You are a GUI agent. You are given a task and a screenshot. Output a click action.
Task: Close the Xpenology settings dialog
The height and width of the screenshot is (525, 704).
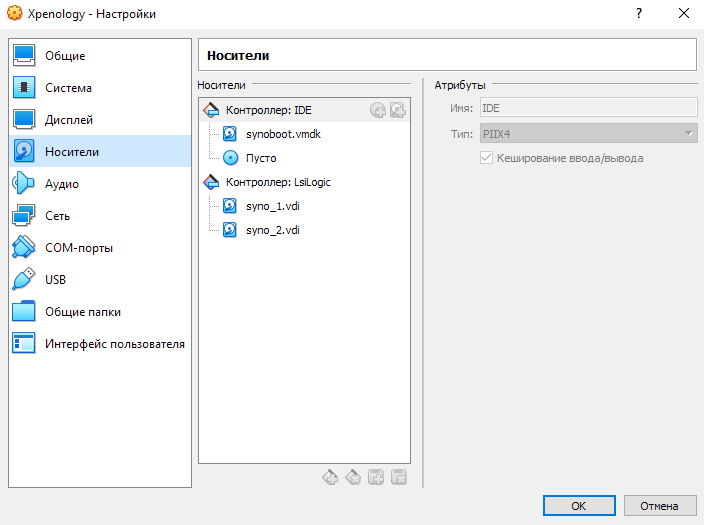(683, 13)
